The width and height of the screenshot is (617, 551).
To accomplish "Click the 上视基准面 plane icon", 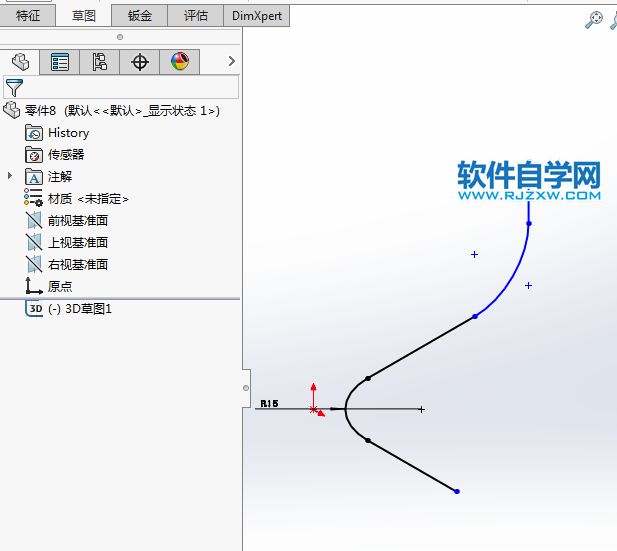I will coord(34,242).
